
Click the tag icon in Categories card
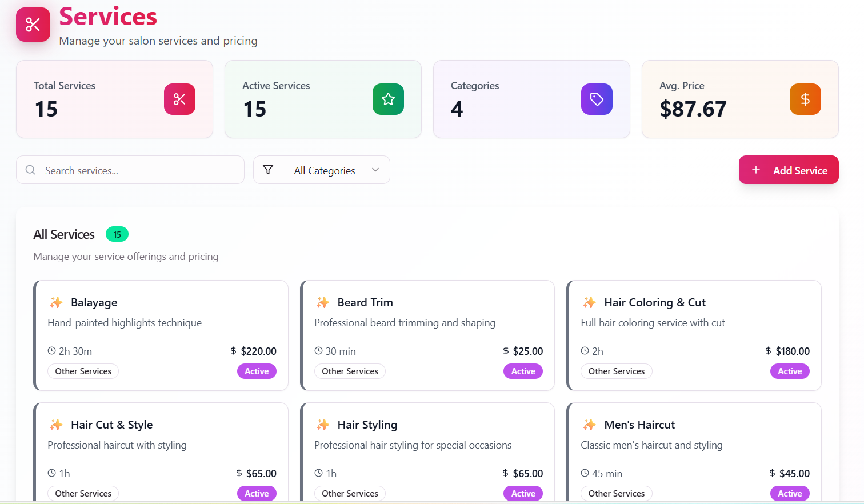tap(597, 99)
